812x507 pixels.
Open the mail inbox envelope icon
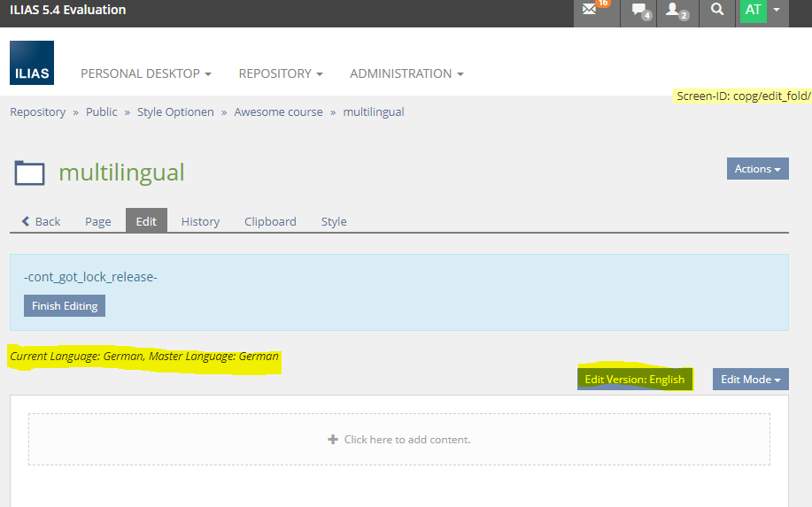[591, 11]
